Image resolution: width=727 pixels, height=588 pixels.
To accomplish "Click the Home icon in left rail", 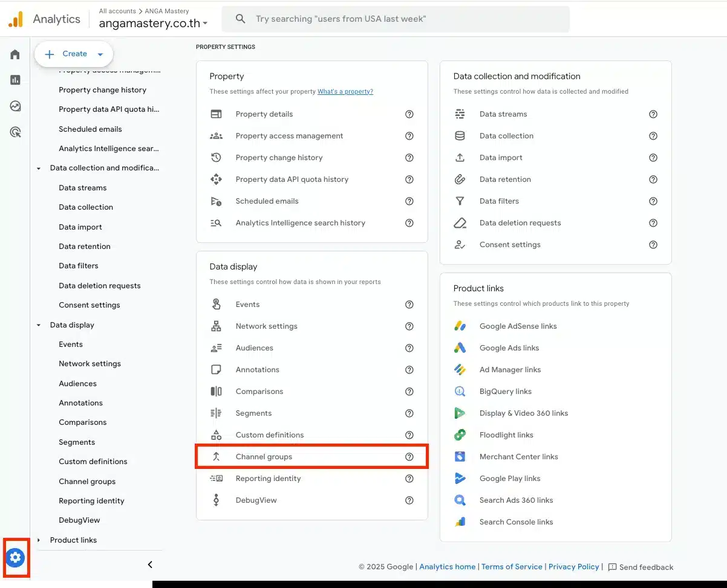I will (15, 54).
